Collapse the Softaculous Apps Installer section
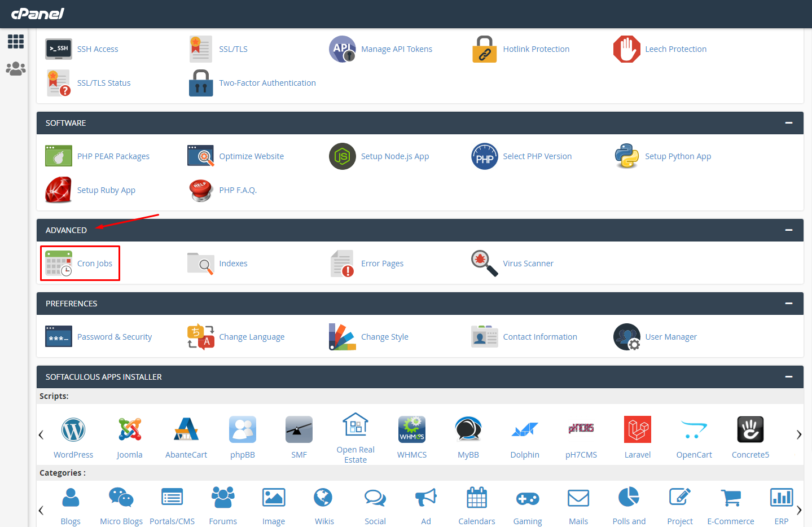The height and width of the screenshot is (527, 812). pyautogui.click(x=789, y=377)
